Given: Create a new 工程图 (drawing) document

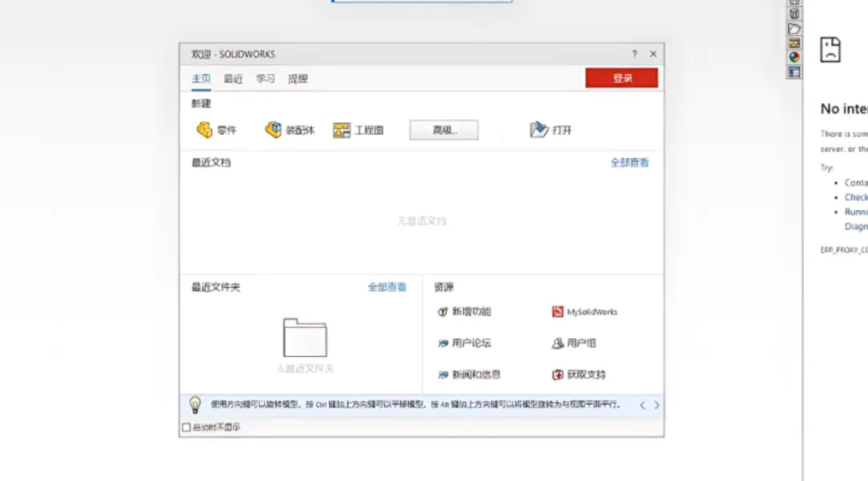Looking at the screenshot, I should point(358,130).
